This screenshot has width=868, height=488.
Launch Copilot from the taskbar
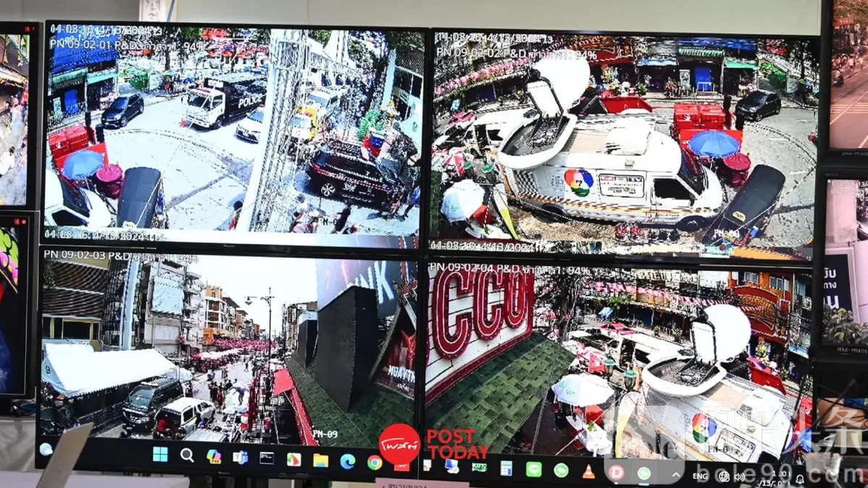pyautogui.click(x=213, y=456)
